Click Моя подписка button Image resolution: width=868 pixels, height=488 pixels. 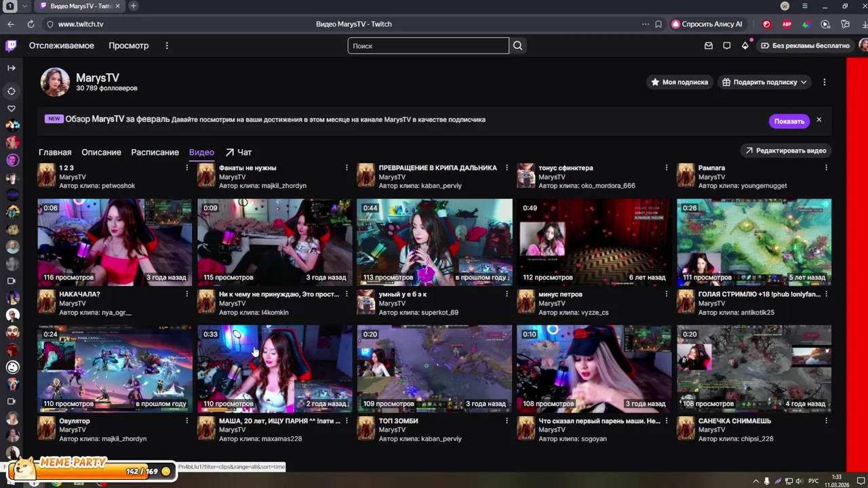click(x=679, y=82)
